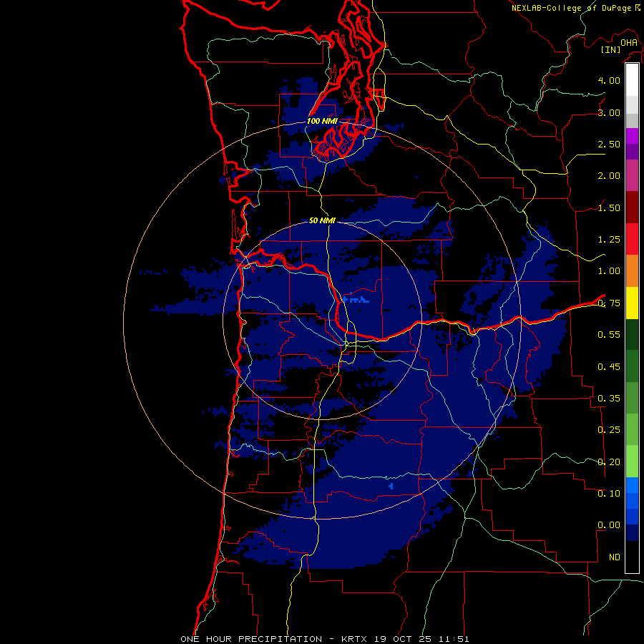This screenshot has height=644, width=644.
Task: Click the 1.25 legend value
Action: pyautogui.click(x=609, y=240)
